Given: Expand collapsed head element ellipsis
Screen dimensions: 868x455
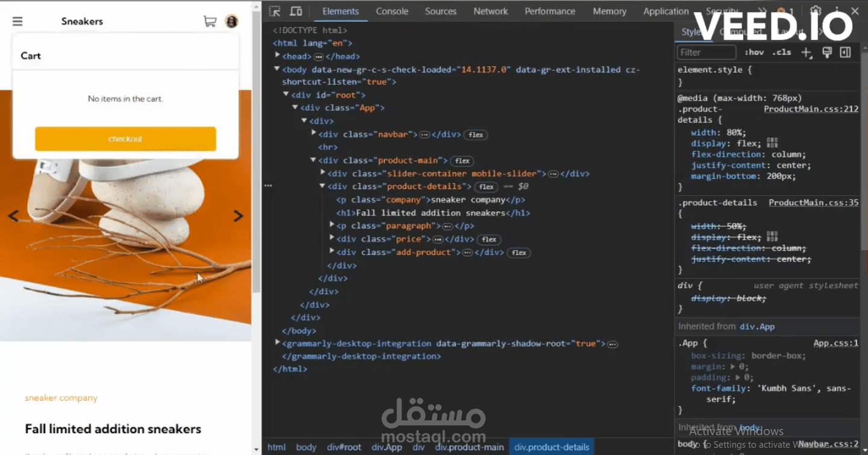Looking at the screenshot, I should [x=318, y=57].
